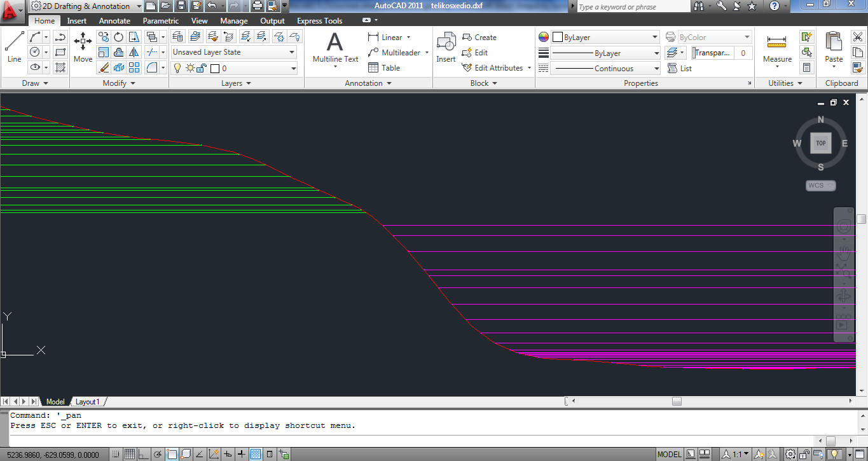The height and width of the screenshot is (461, 868).
Task: Open the annotation scale 1:1 dropdown
Action: 735,454
